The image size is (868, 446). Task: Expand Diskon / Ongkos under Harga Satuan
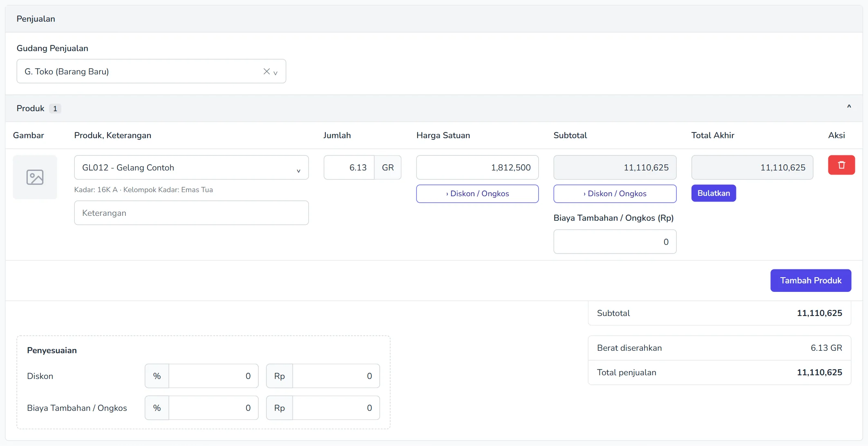[x=477, y=194]
